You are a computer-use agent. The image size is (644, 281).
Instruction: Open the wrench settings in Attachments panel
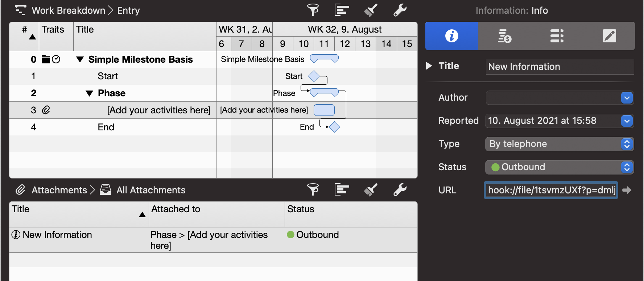[x=400, y=190]
